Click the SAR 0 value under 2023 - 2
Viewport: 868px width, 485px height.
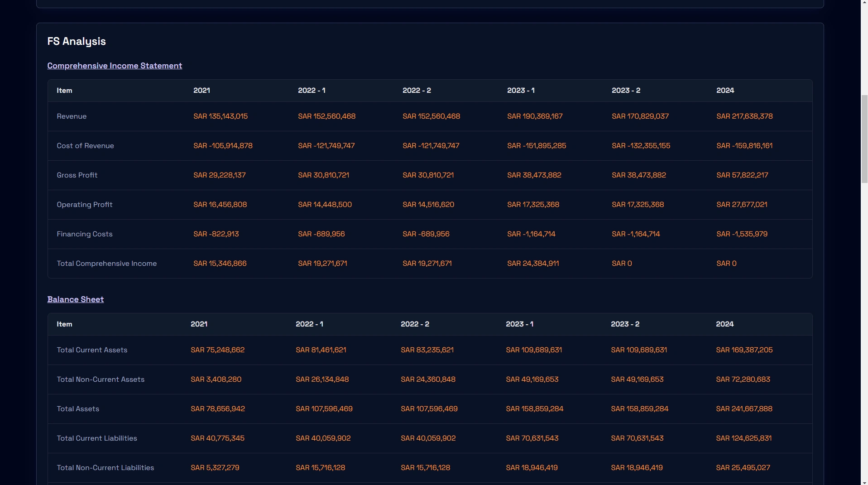(x=622, y=264)
